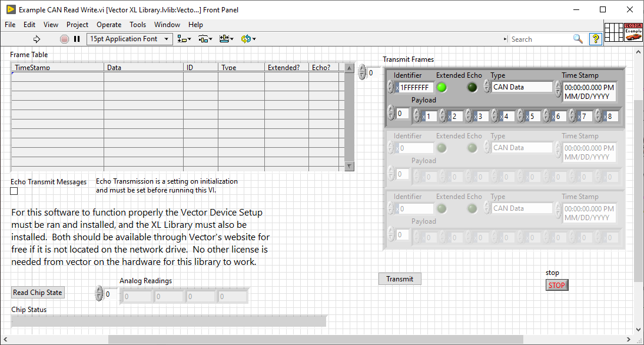Toggle the dark Echo LED in first frame
The width and height of the screenshot is (644, 345).
(x=472, y=87)
